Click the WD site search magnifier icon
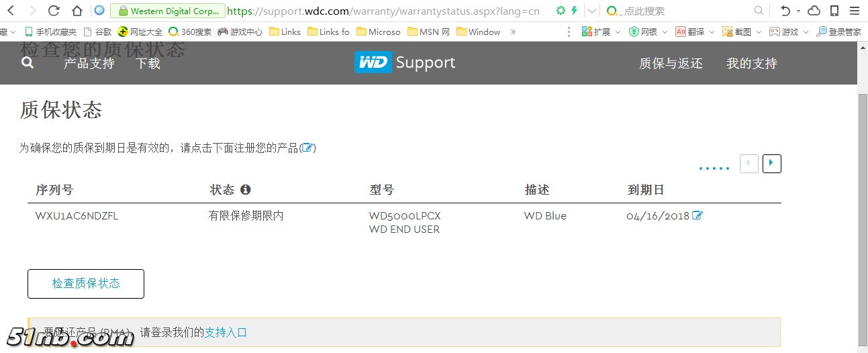This screenshot has height=353, width=868. (x=28, y=62)
